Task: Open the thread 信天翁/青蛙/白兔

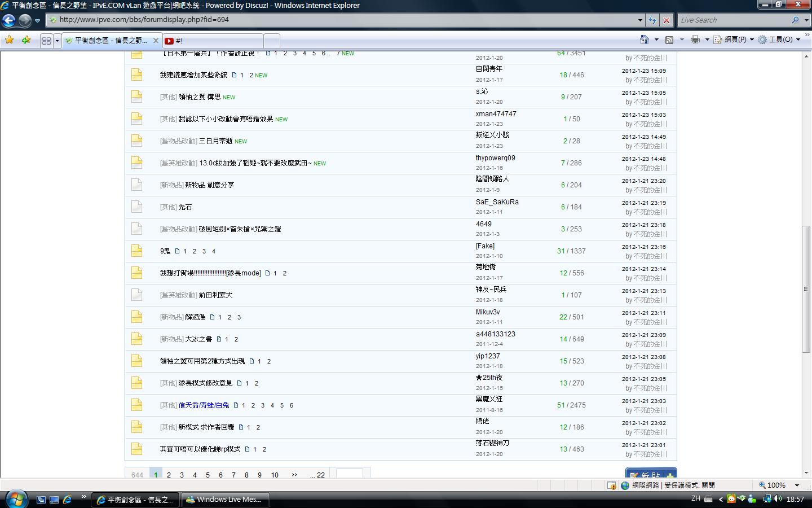Action: (204, 405)
